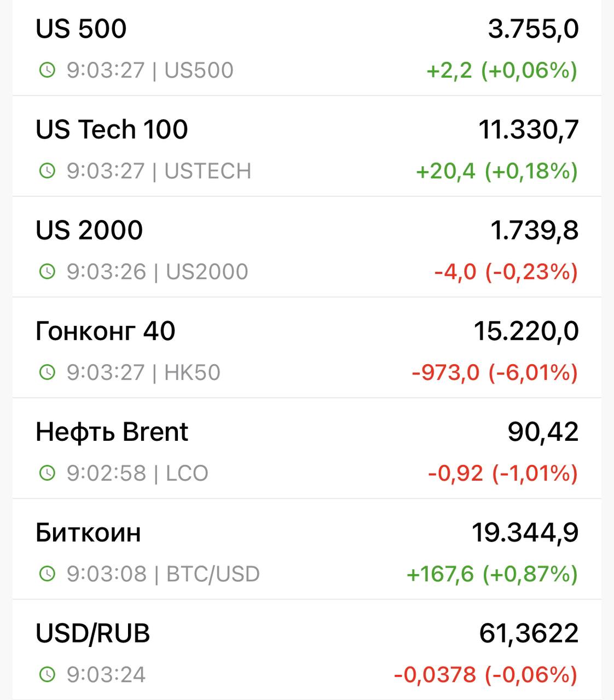Click the clock icon in the HK50 row
This screenshot has height=700, width=614.
click(48, 372)
